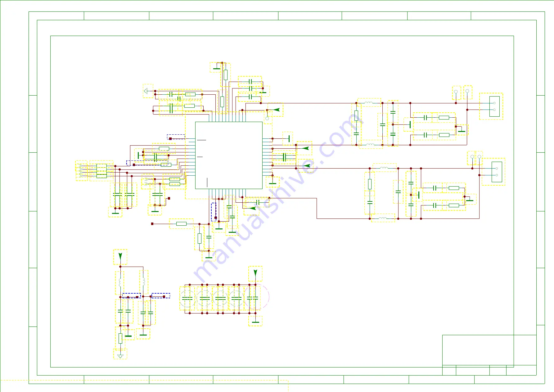Select the vertical resistor above the triangle ground

(x=120, y=338)
